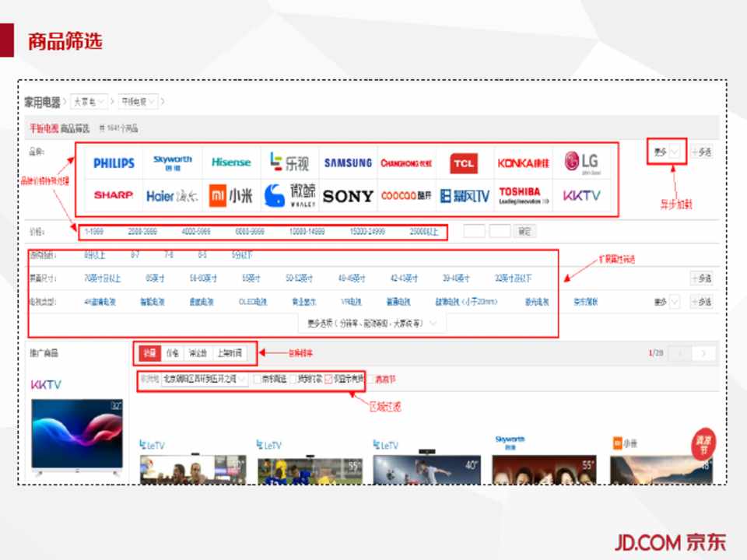Click the 确定 price confirm button
The image size is (747, 560).
tap(524, 232)
